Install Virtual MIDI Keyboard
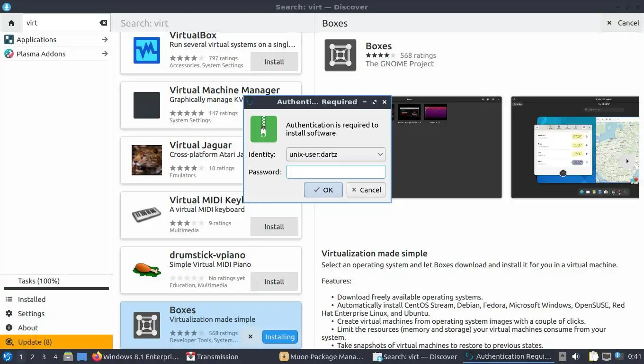644x364 pixels. pyautogui.click(x=274, y=227)
